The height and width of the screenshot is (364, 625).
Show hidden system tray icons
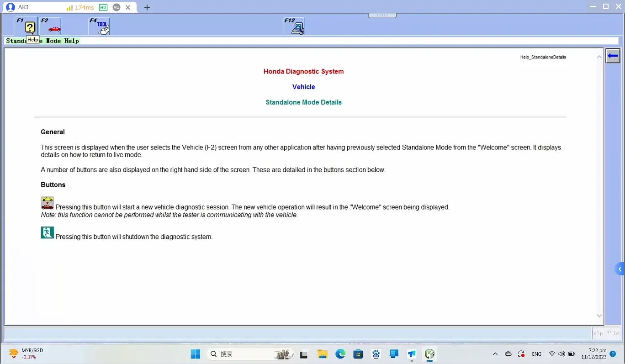pos(495,354)
